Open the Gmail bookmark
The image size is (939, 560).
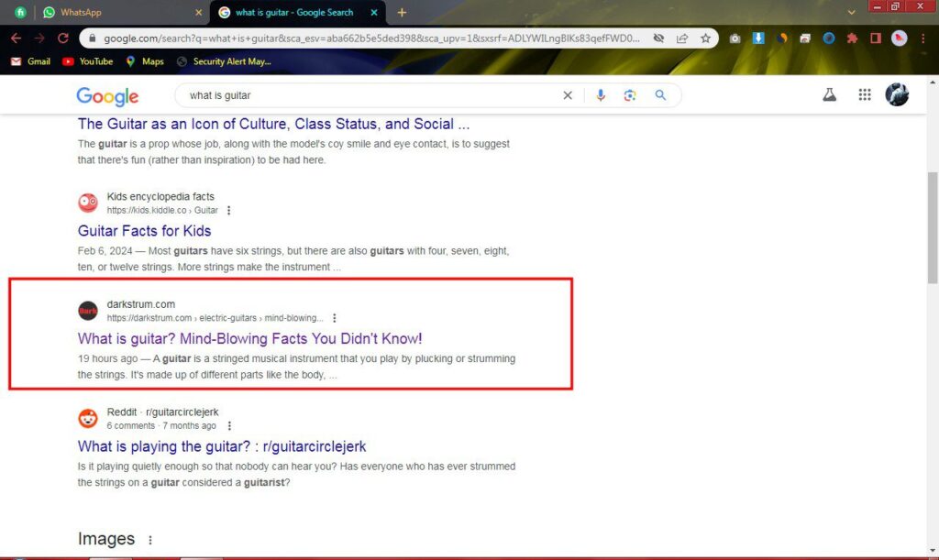point(30,61)
